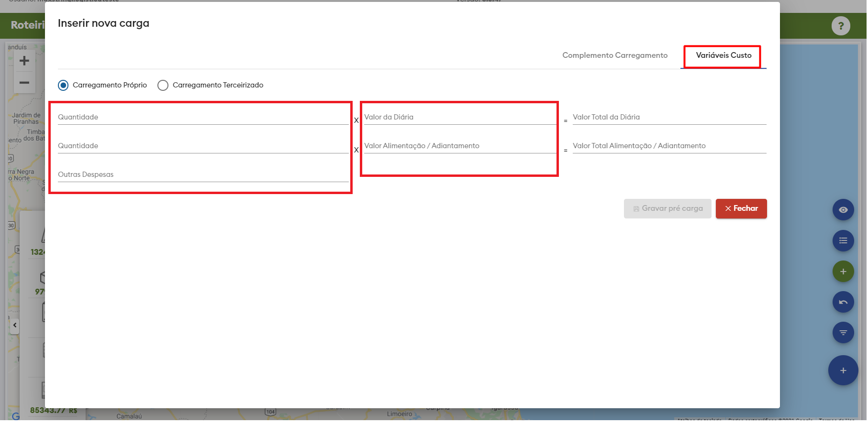
Task: Click Valor Total Alimentação / Adiantamento field
Action: coord(669,146)
